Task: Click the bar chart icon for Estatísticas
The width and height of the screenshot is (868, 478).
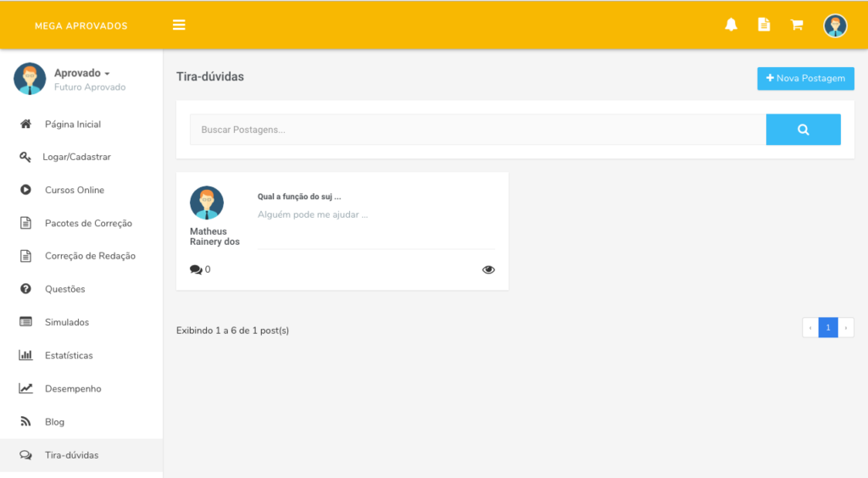Action: (25, 355)
